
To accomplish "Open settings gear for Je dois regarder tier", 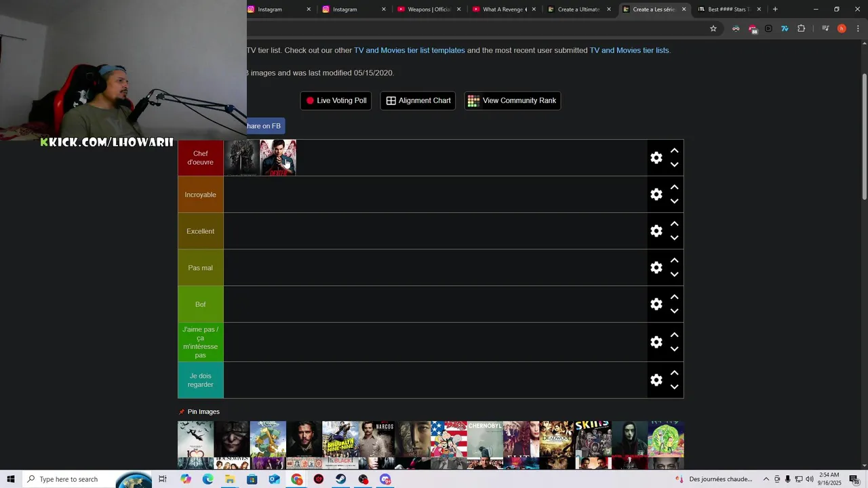I will 656,380.
